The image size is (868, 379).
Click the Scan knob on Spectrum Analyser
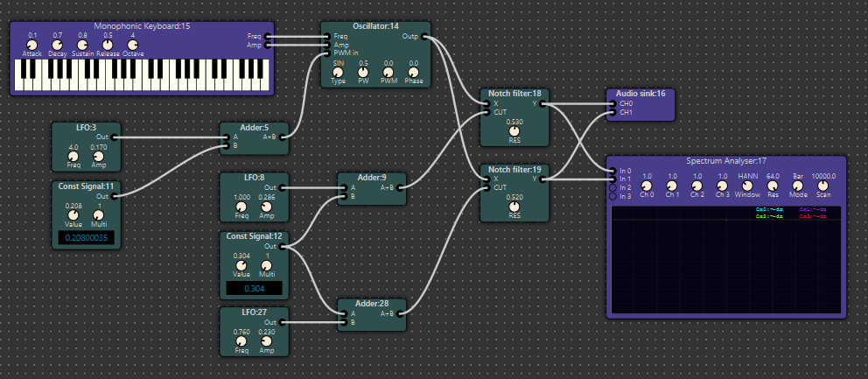[822, 185]
